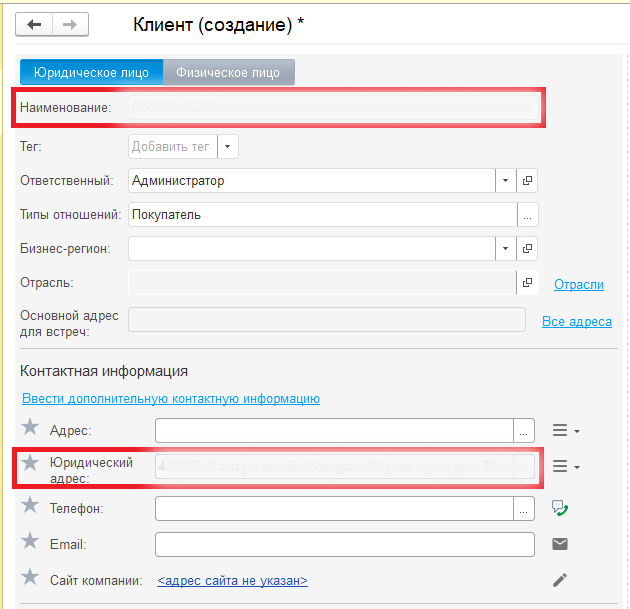
Task: Open the menu next to the Адрес field
Action: tap(566, 431)
